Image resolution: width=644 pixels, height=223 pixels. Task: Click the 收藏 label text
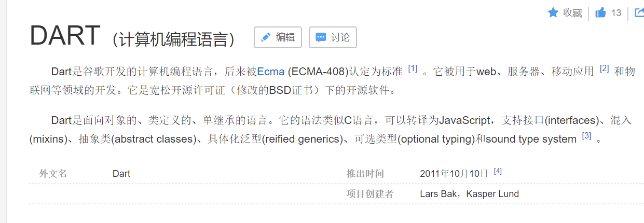(x=573, y=13)
